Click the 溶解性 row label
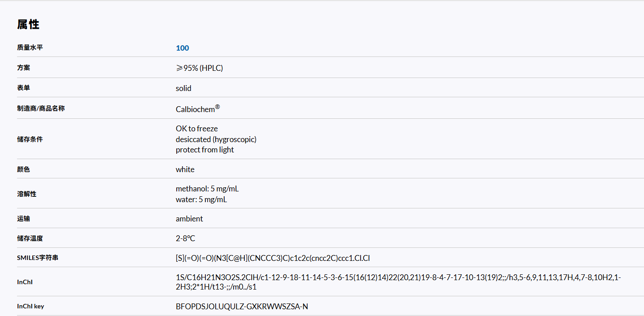 pos(27,194)
